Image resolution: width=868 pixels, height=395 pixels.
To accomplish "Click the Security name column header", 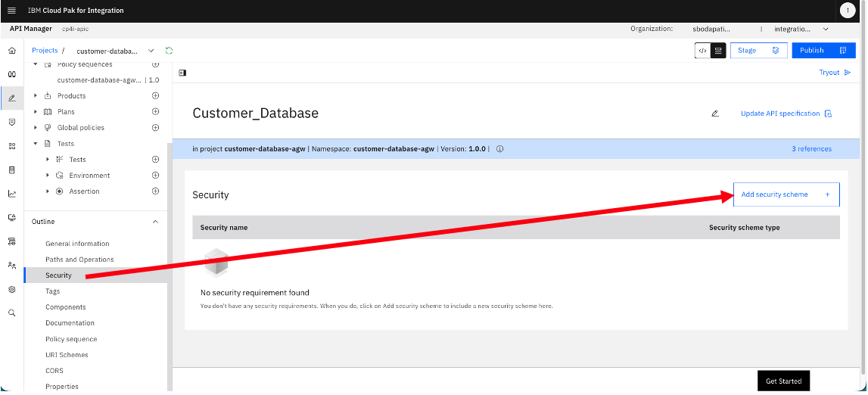I will [224, 227].
